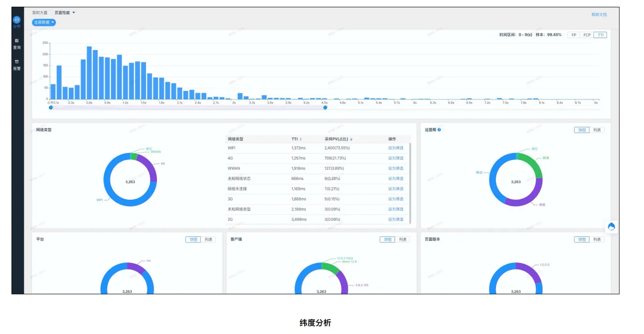
Task: Click the 3,499ms TTI value for 2G
Action: [299, 219]
